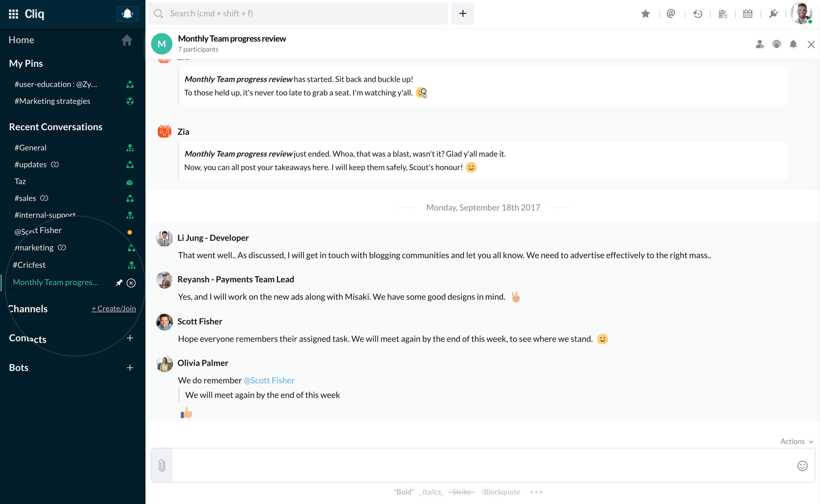Click the @Scott Fisher mention link

tap(269, 380)
